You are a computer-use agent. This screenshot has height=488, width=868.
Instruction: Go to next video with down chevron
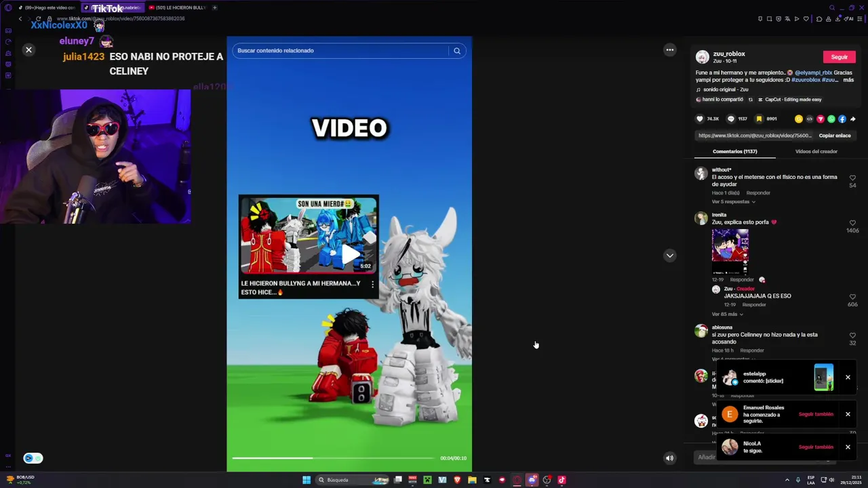(x=670, y=256)
